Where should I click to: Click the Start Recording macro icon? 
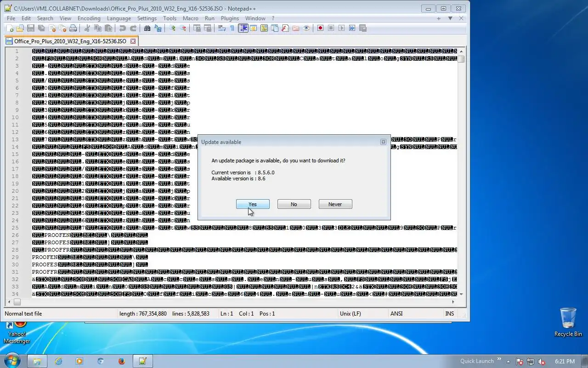320,28
